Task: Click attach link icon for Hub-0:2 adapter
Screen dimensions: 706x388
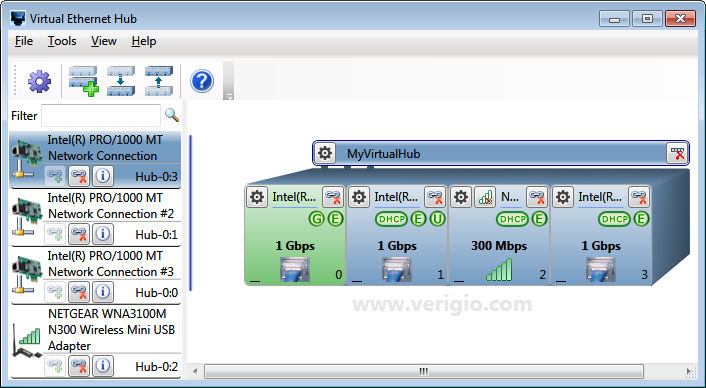Action: [x=55, y=366]
